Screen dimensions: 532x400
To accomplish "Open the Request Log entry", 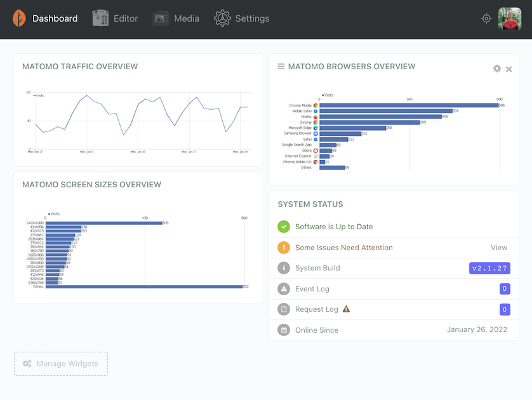I will pos(394,309).
